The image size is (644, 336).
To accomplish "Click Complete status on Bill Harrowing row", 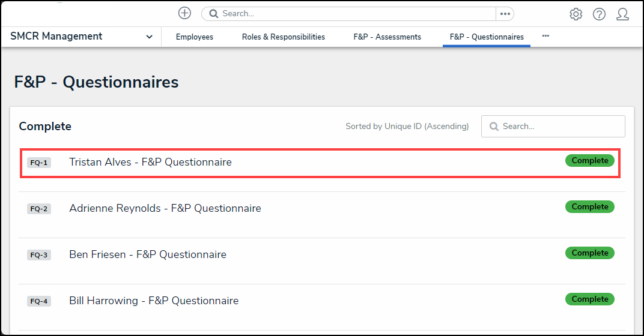I will [590, 299].
